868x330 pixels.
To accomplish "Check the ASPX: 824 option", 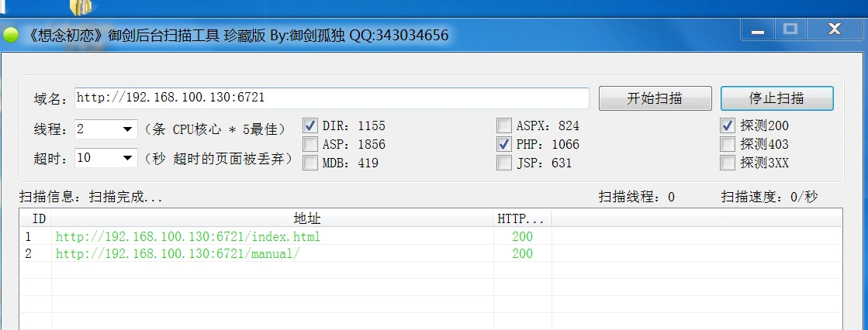I will (x=504, y=125).
